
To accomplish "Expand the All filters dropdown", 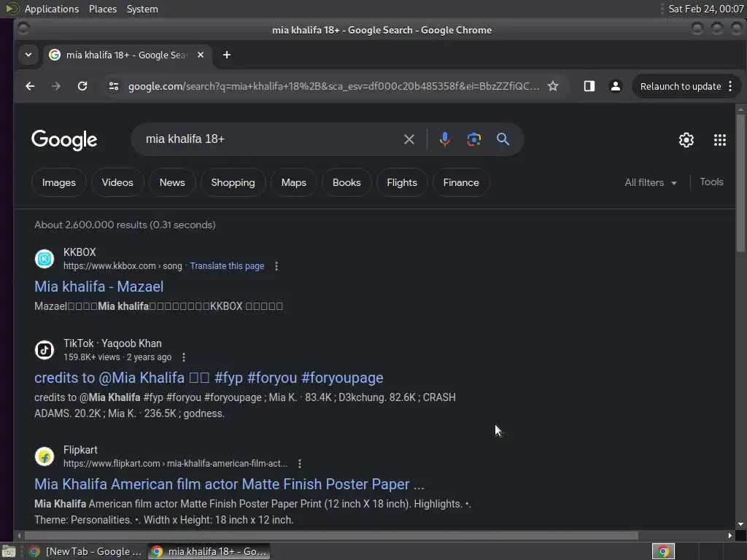I will (650, 182).
